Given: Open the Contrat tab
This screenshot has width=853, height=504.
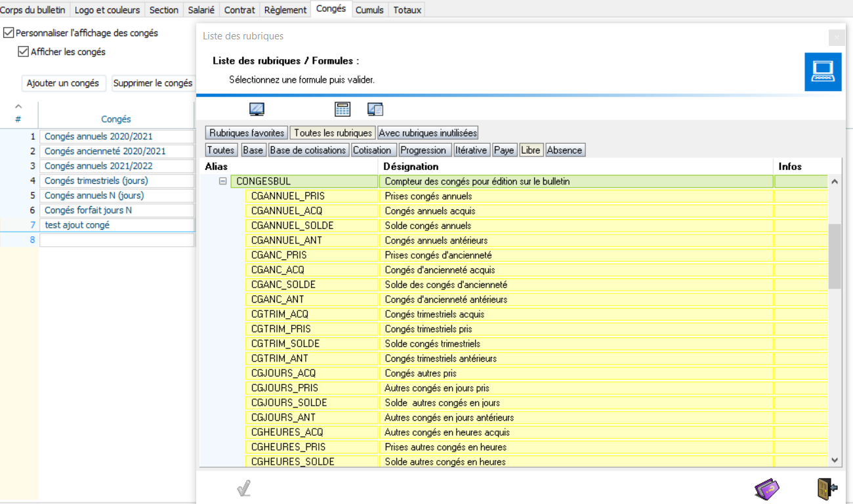Looking at the screenshot, I should 239,10.
